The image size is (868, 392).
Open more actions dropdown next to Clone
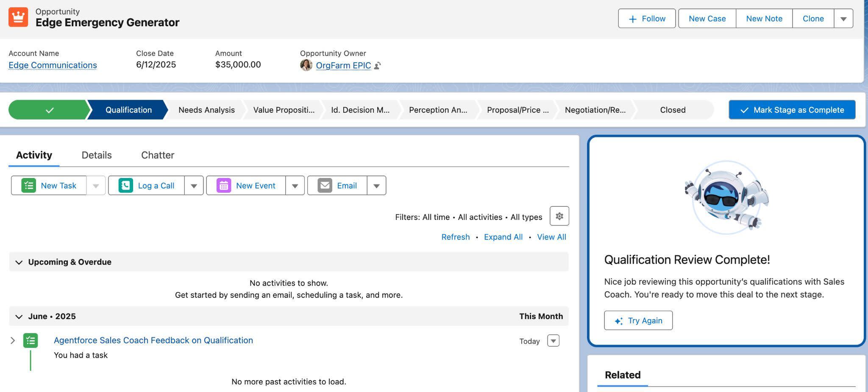(843, 19)
